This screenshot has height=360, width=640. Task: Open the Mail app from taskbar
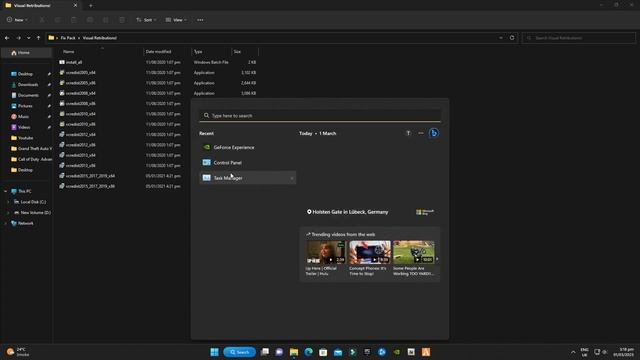point(338,352)
